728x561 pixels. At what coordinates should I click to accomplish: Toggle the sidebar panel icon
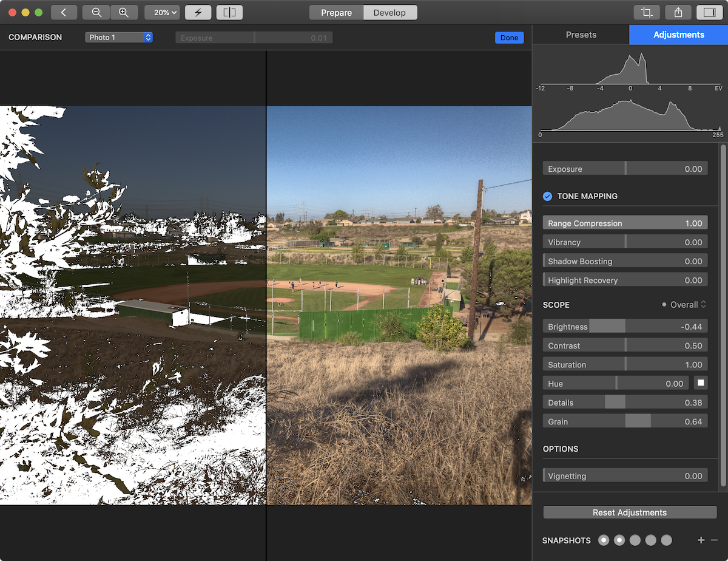[709, 12]
